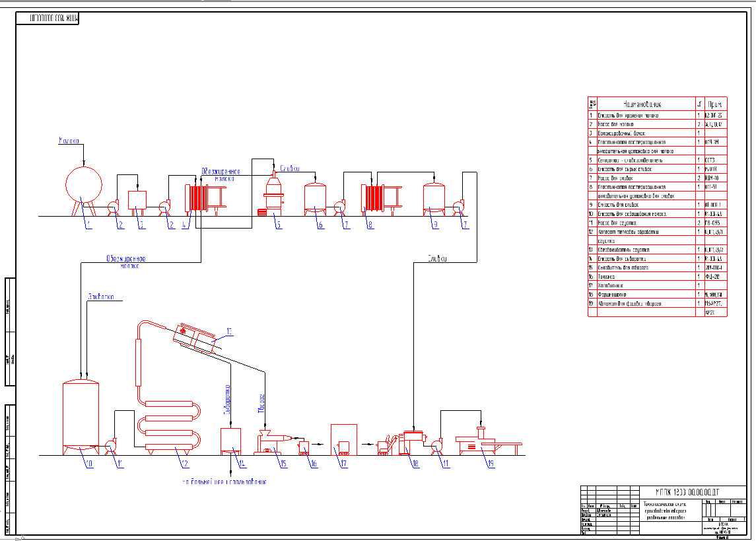Click table row 1 'Ёмкость для хранения молока'

[657, 115]
